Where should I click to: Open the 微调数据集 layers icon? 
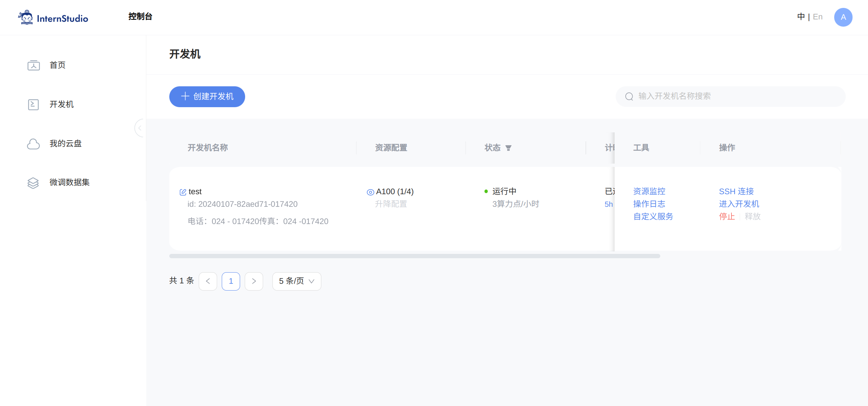[33, 183]
